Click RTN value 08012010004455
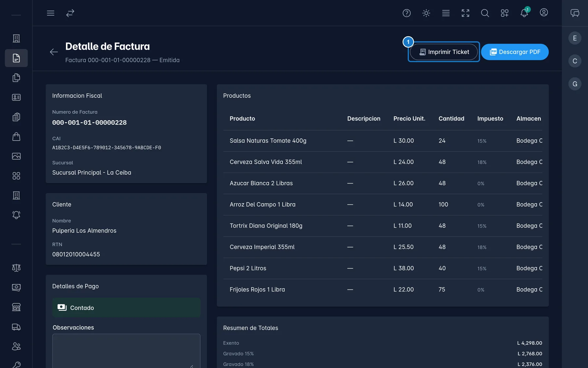Image resolution: width=588 pixels, height=368 pixels. [x=76, y=254]
